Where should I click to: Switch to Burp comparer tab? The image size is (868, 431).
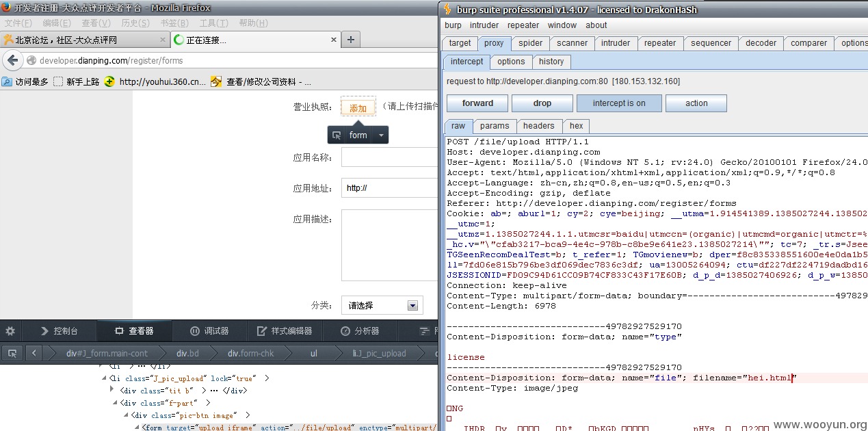point(808,43)
